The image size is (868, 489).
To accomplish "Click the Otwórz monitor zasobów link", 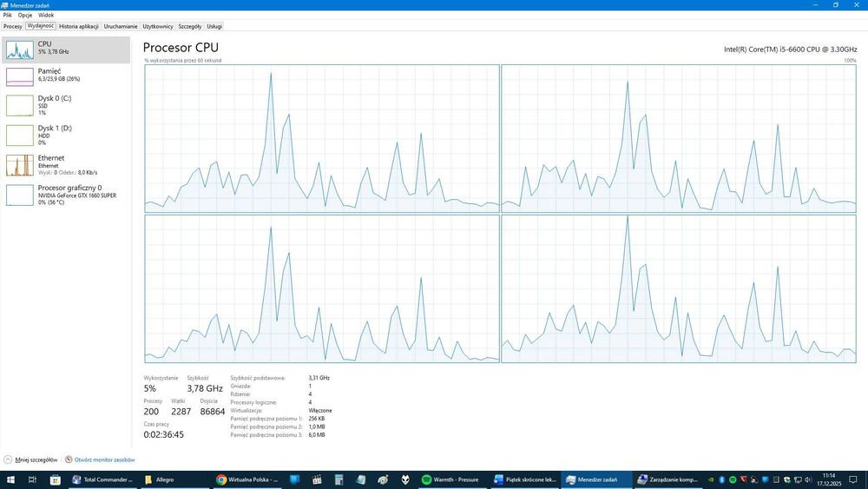I will (x=105, y=459).
